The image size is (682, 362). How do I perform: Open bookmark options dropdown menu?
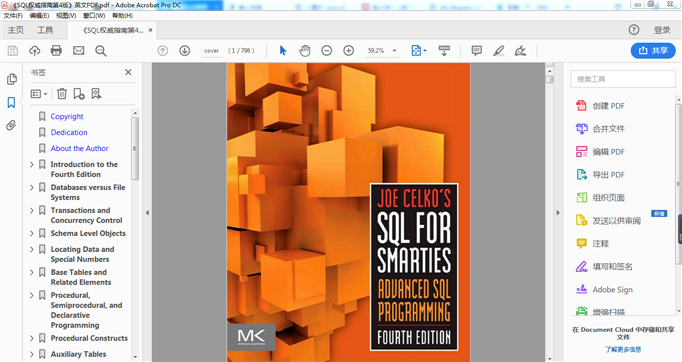(39, 94)
